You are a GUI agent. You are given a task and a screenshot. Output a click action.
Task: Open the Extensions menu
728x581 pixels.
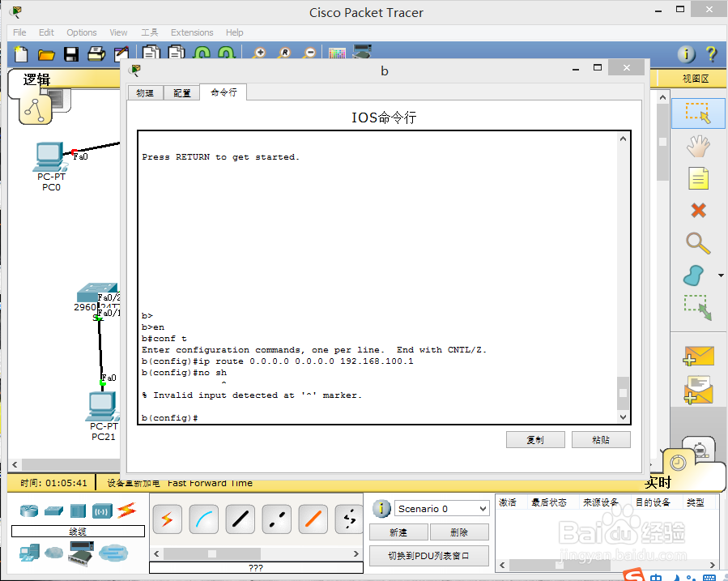192,32
